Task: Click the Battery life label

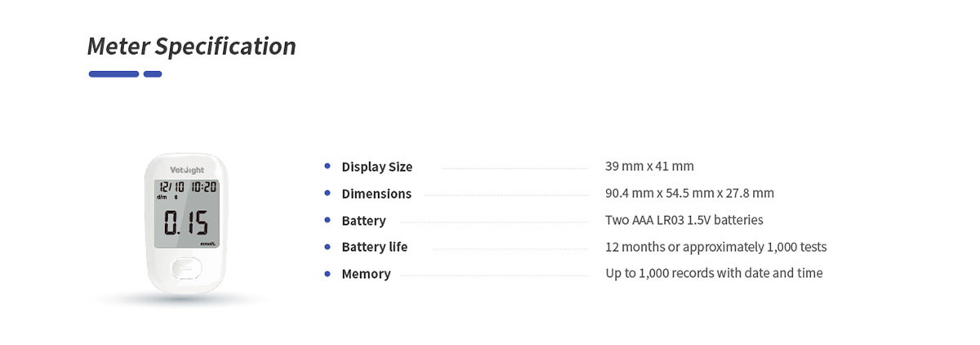Action: (374, 247)
